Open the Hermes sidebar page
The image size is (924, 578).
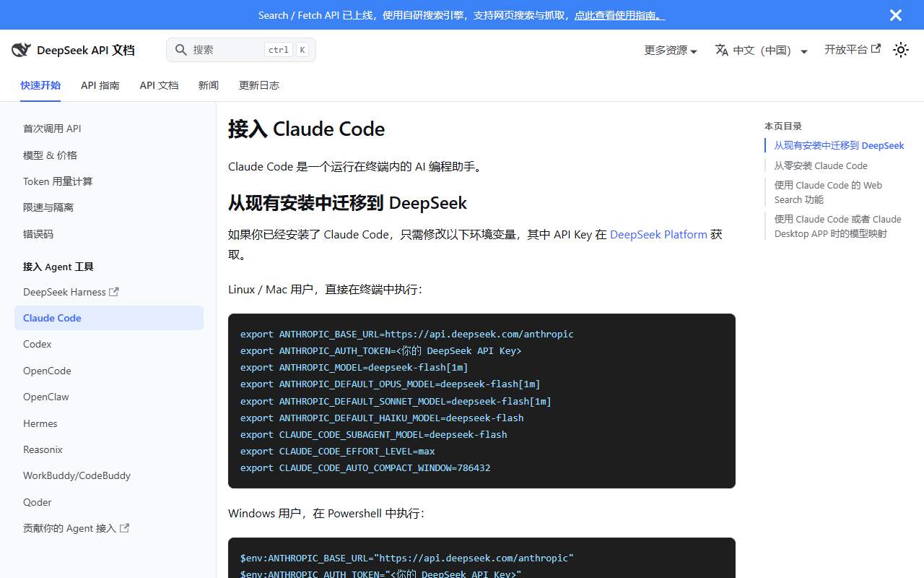click(x=40, y=423)
